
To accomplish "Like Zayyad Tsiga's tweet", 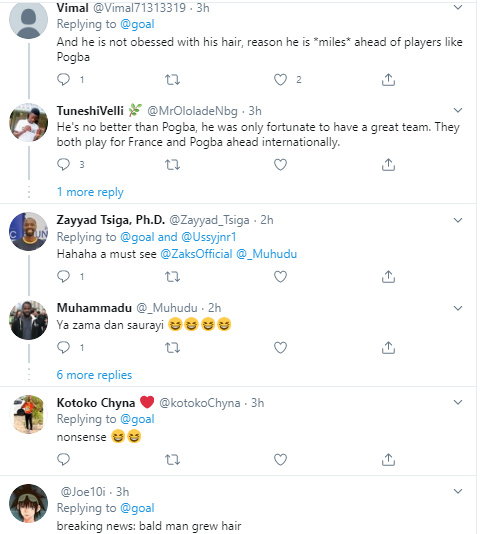I will click(x=280, y=277).
